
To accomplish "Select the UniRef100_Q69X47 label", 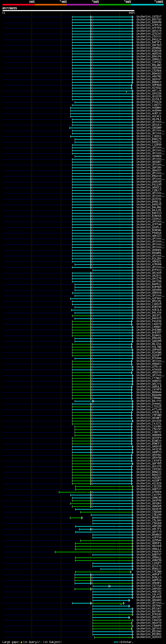I will [x=149, y=79].
